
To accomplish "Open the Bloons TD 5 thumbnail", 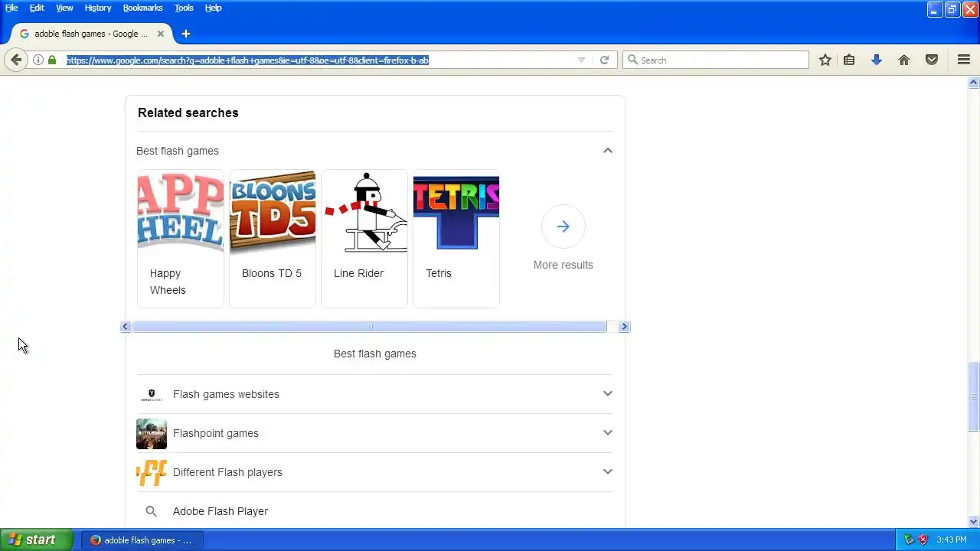I will click(x=273, y=211).
